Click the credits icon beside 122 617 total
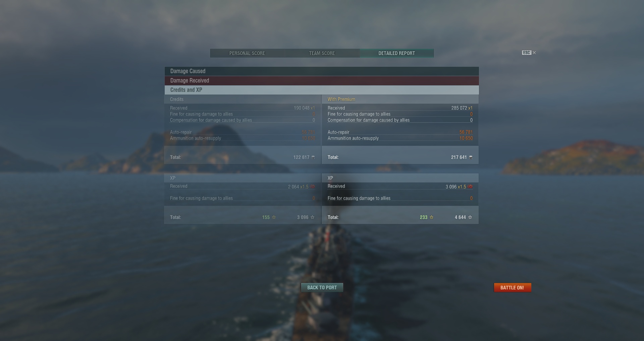This screenshot has width=644, height=341. [x=313, y=157]
